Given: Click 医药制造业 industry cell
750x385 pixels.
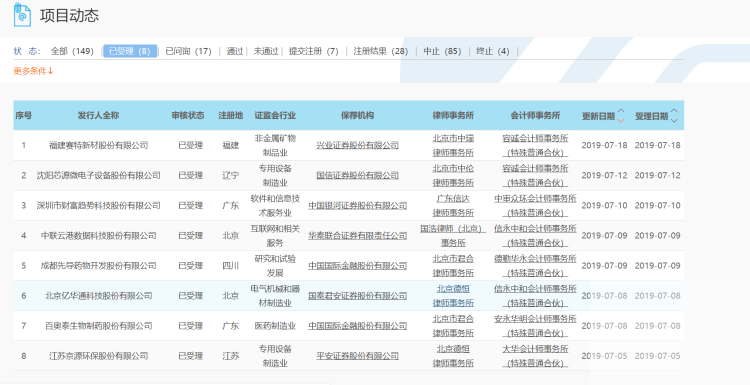Looking at the screenshot, I should tap(275, 326).
